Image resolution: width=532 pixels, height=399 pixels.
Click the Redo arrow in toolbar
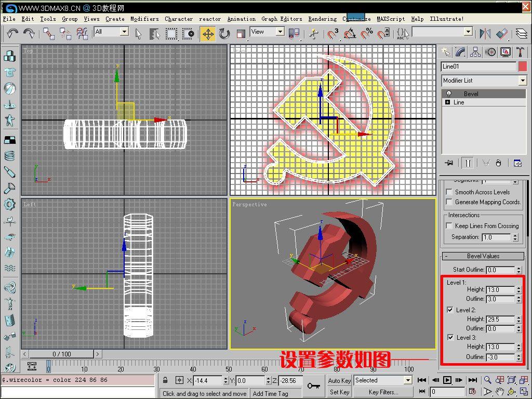coord(29,33)
